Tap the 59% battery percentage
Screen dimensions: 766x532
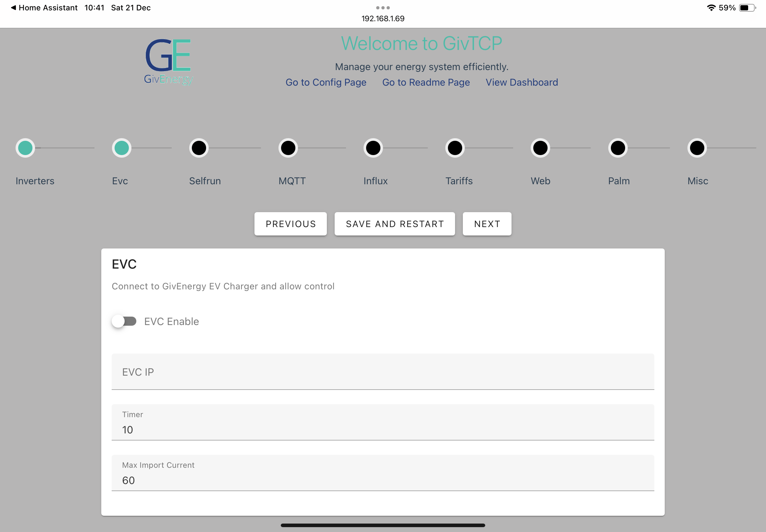tap(727, 8)
